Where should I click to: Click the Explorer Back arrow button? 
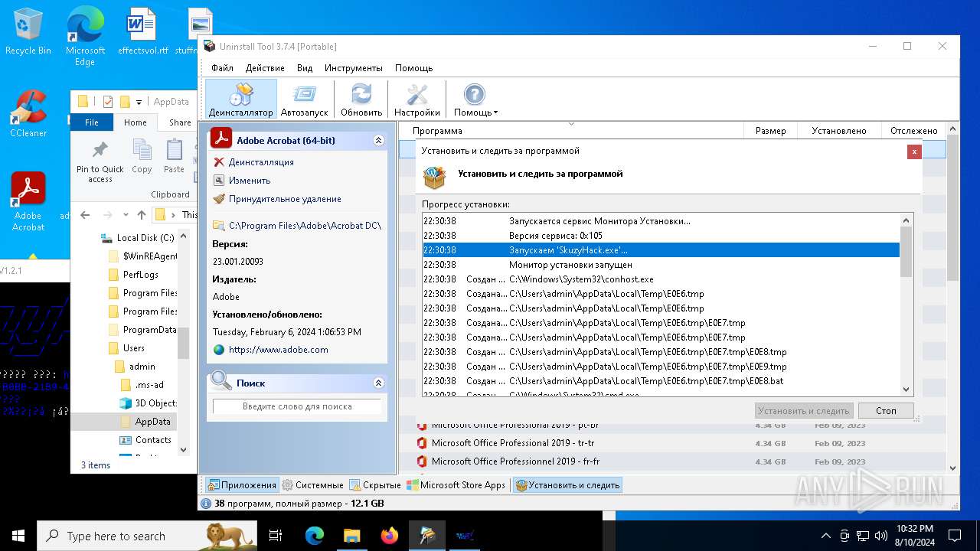pos(85,215)
